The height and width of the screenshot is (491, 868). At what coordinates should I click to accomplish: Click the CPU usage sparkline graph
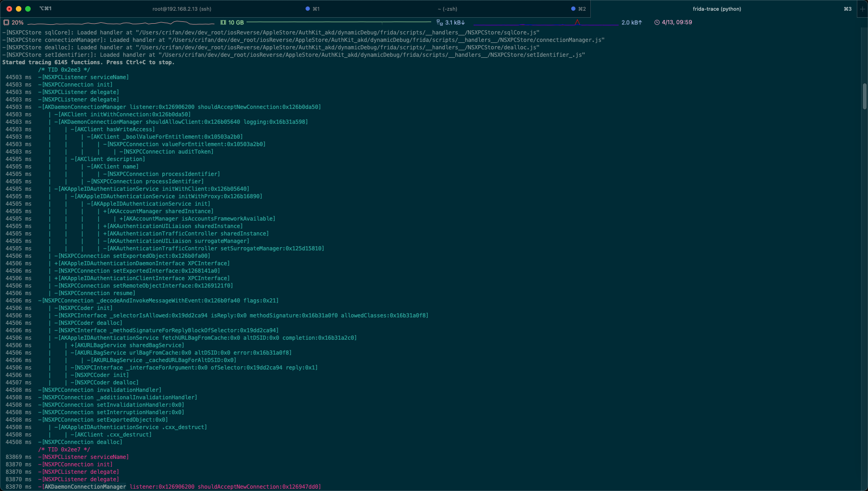pos(121,22)
